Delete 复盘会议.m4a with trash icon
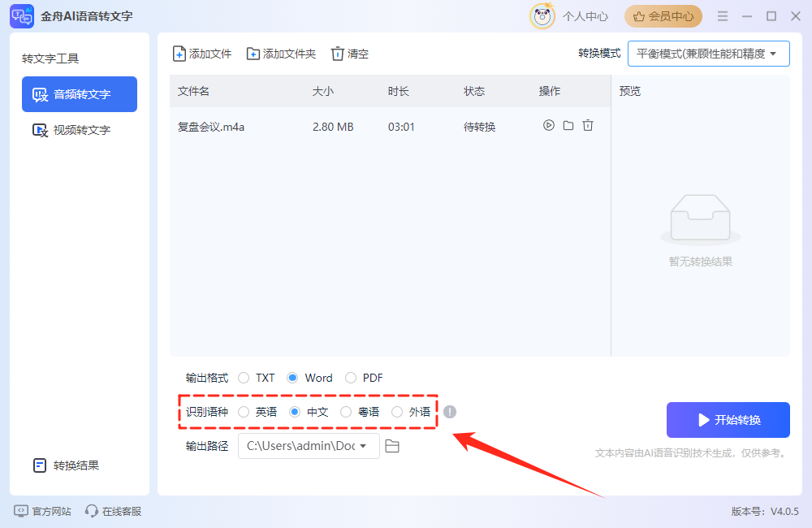The image size is (812, 528). click(x=588, y=125)
